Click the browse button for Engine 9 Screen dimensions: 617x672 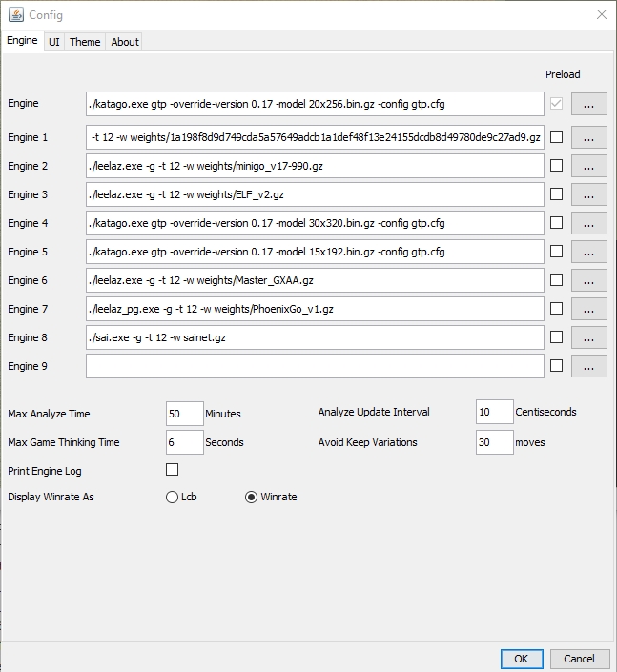pyautogui.click(x=588, y=366)
